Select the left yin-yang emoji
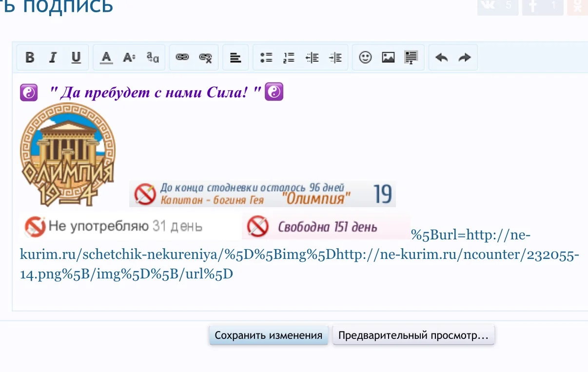This screenshot has height=372, width=588. click(29, 92)
